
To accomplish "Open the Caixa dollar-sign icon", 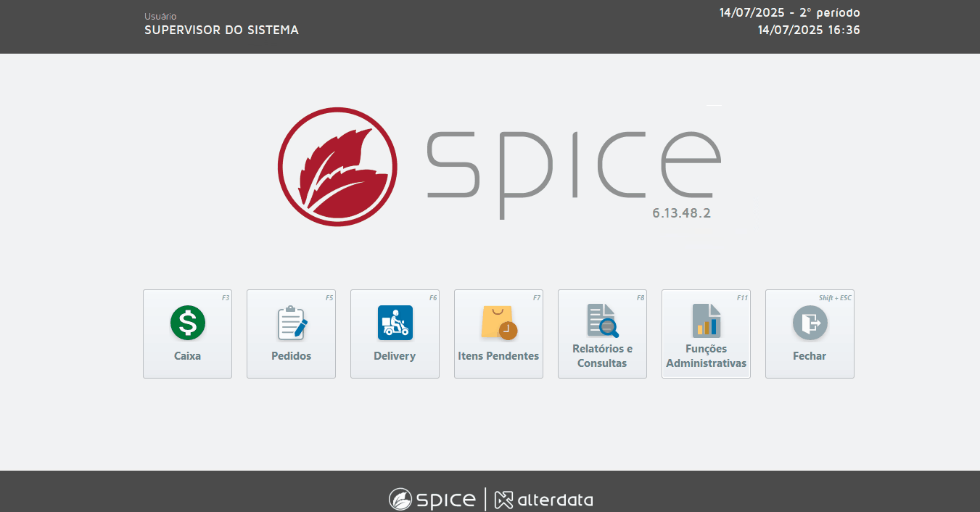I will (x=188, y=323).
